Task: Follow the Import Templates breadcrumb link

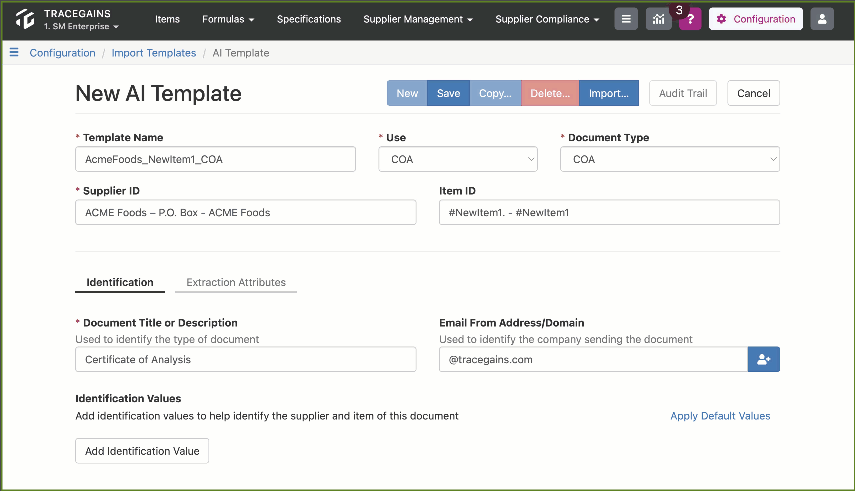Action: (154, 53)
